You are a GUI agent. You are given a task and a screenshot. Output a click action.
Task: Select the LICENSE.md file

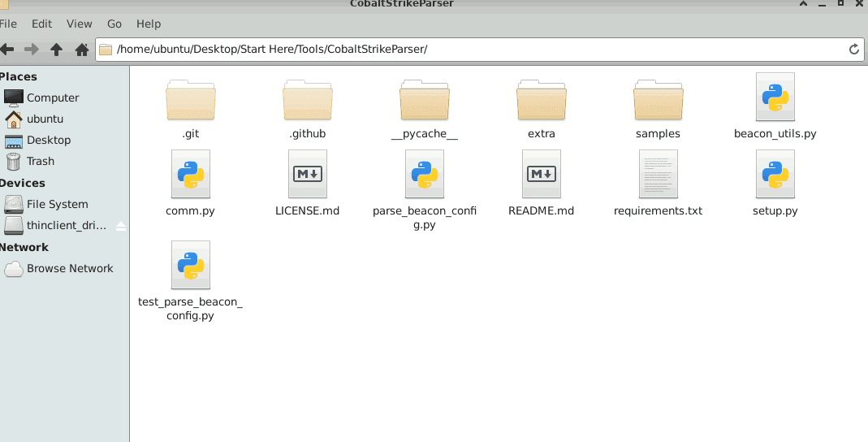[x=307, y=183]
